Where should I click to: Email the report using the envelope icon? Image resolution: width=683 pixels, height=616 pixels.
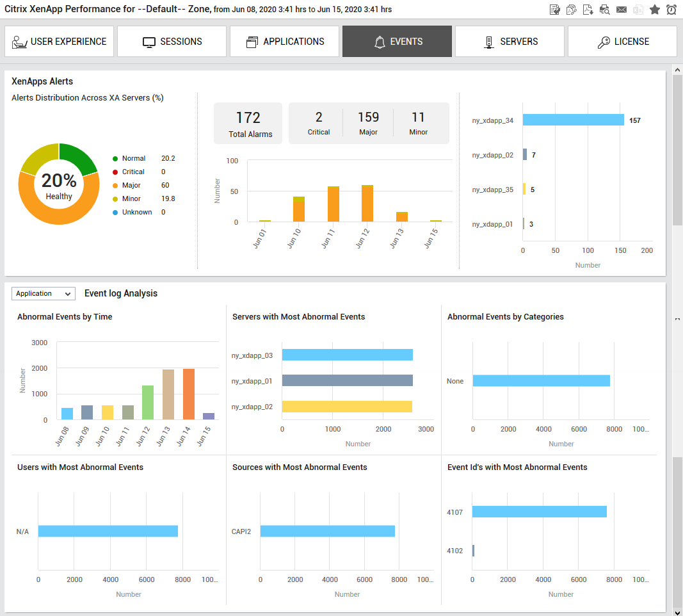[x=622, y=10]
